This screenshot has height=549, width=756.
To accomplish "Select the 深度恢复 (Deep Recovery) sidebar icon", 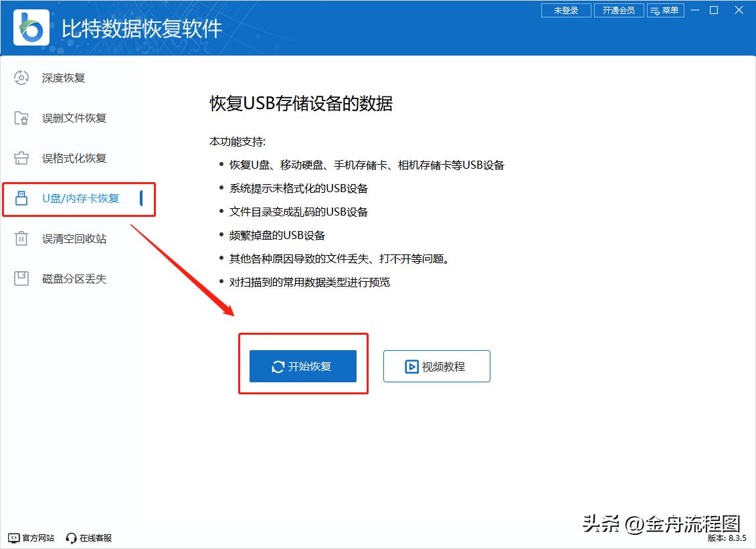I will click(22, 78).
